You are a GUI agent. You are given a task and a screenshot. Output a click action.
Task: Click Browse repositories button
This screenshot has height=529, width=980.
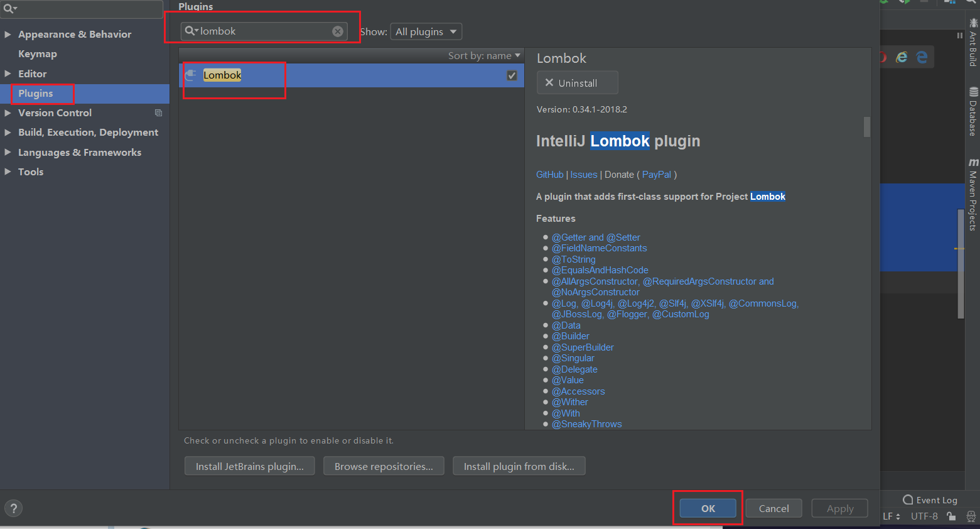point(384,466)
